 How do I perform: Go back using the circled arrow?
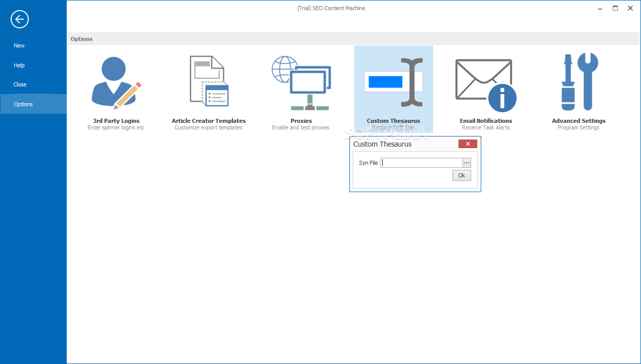coord(20,20)
